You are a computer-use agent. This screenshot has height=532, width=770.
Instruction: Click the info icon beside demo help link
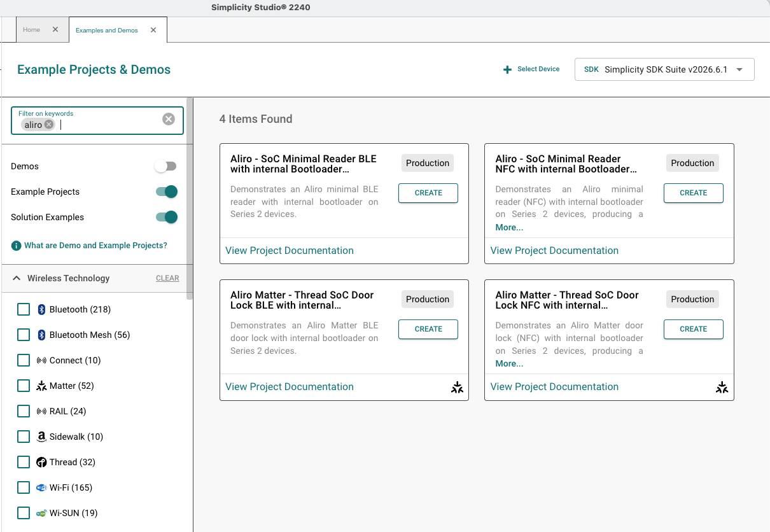pos(16,246)
